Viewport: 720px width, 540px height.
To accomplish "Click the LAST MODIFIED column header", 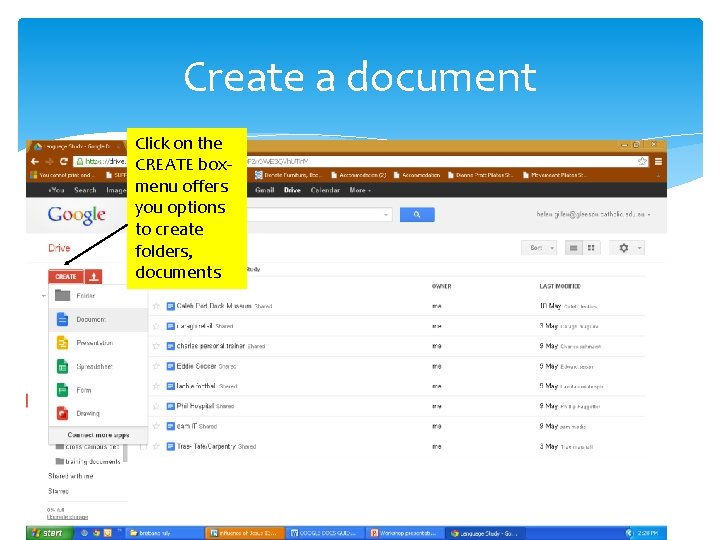I will point(560,286).
